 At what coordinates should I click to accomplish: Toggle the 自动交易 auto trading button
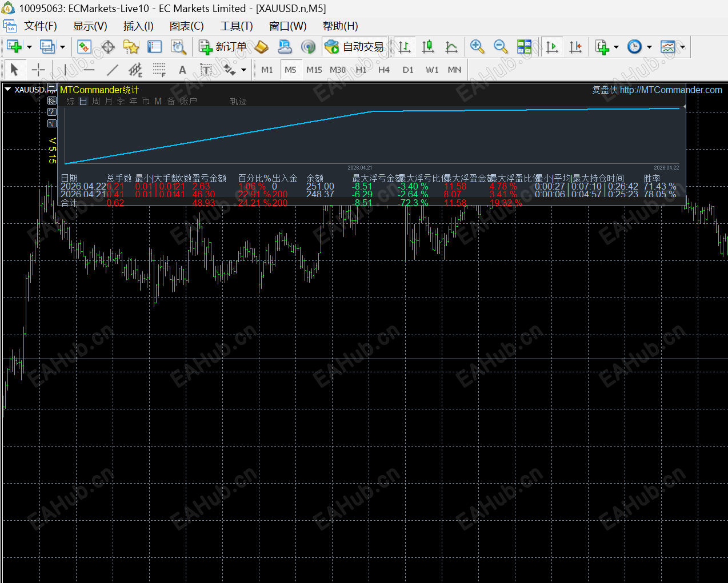(355, 47)
